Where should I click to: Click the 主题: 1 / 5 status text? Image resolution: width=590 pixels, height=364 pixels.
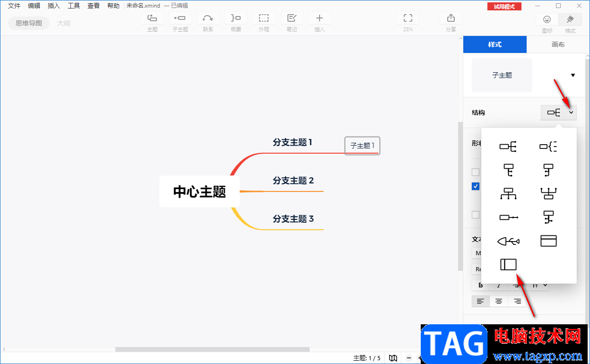[367, 358]
